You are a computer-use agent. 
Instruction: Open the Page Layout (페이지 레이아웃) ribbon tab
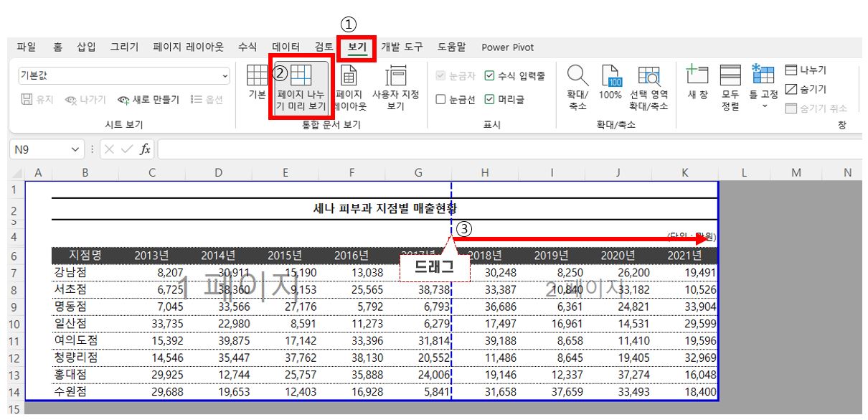[188, 47]
